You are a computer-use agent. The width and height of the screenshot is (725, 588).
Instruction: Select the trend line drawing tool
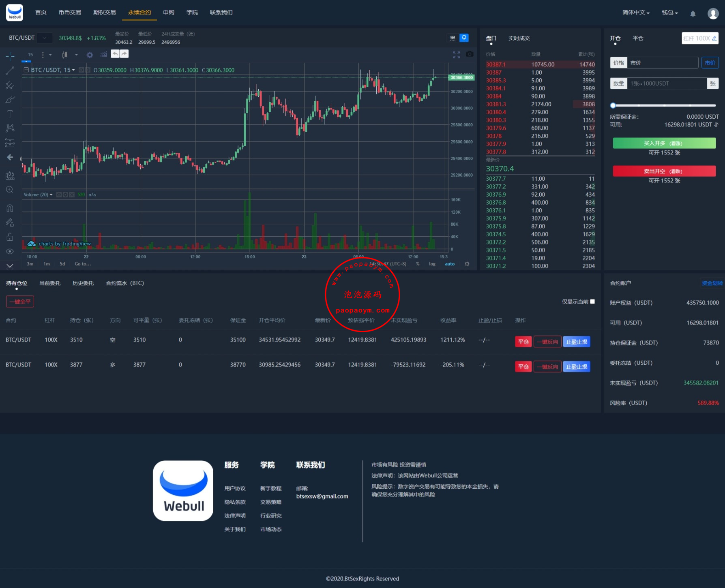tap(10, 71)
